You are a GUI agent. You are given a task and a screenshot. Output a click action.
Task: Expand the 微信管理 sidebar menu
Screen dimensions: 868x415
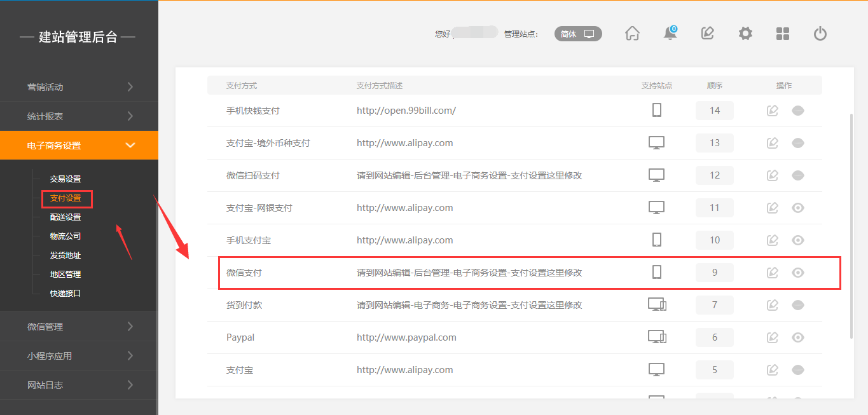tap(79, 327)
